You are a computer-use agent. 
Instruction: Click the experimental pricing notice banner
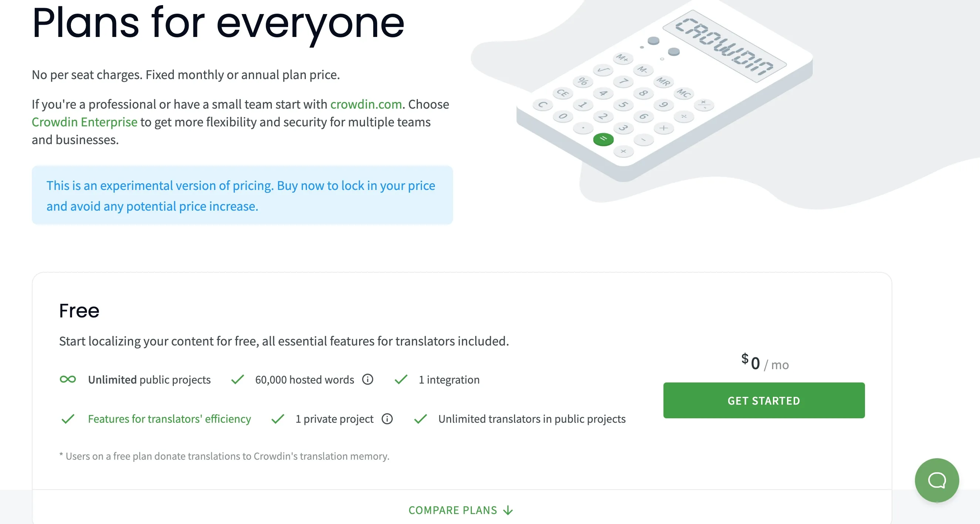242,195
